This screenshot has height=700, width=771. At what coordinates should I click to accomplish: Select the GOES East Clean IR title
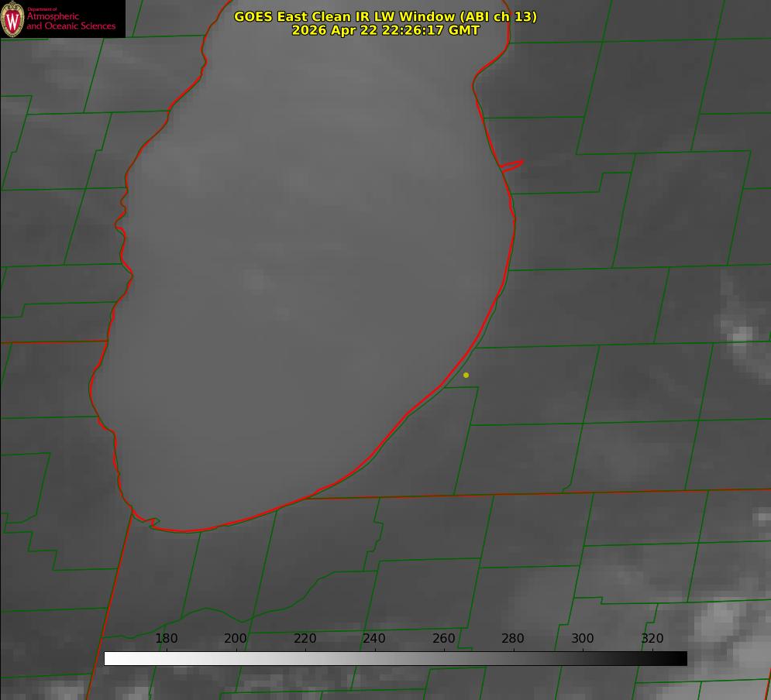pos(385,16)
